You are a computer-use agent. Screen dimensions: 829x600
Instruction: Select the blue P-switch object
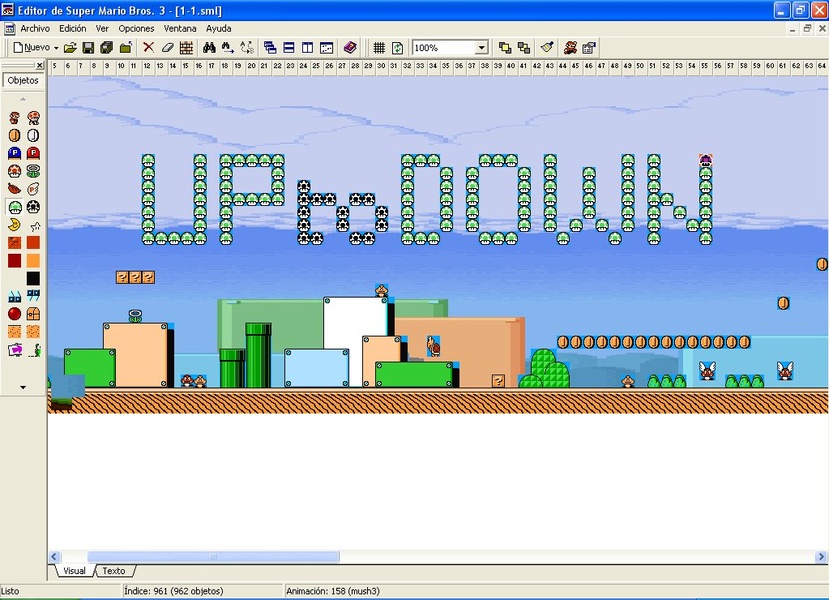(x=15, y=153)
